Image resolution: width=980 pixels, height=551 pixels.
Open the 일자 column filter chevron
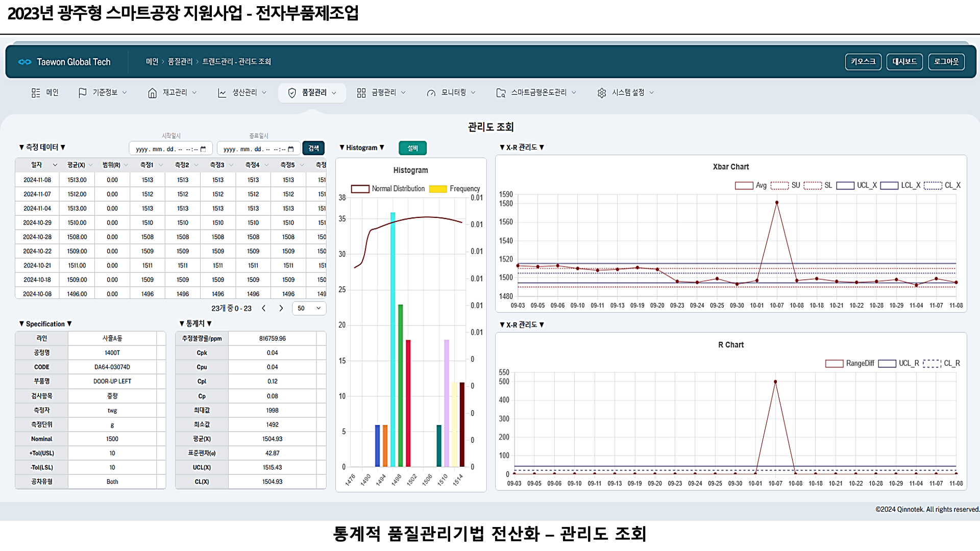(55, 165)
